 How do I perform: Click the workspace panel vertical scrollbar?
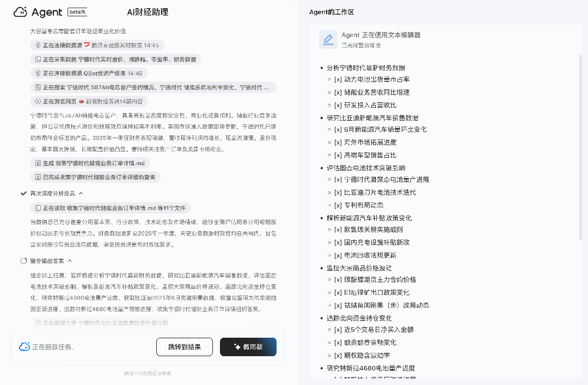tap(580, 147)
